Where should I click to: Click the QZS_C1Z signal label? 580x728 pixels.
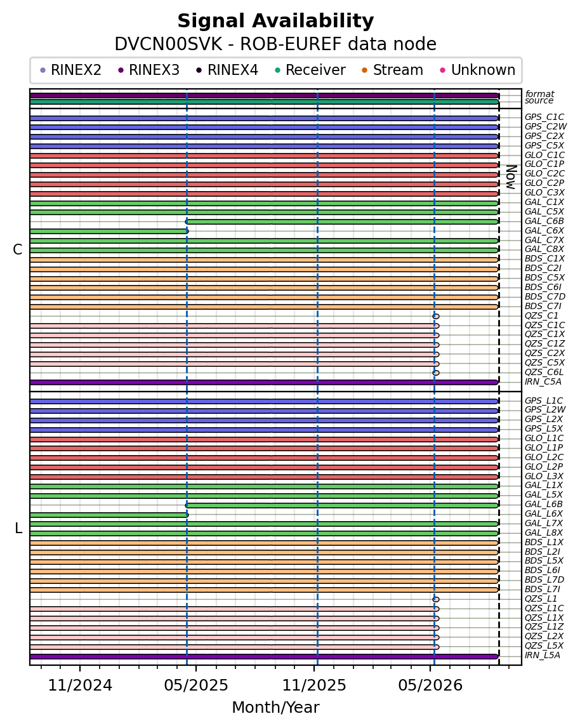pos(544,343)
